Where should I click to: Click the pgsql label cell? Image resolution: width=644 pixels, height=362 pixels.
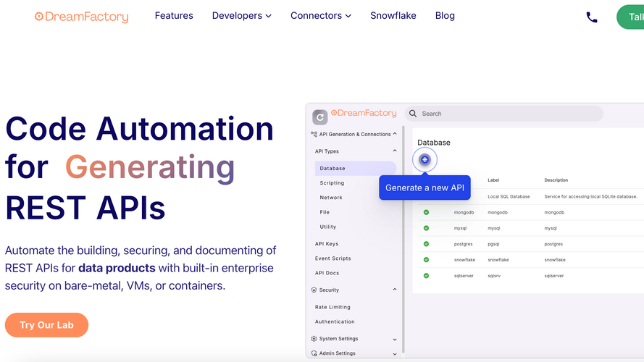[493, 244]
